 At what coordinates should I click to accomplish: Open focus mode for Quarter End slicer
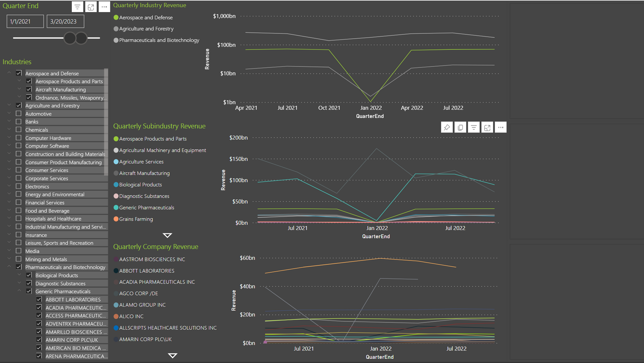[91, 7]
